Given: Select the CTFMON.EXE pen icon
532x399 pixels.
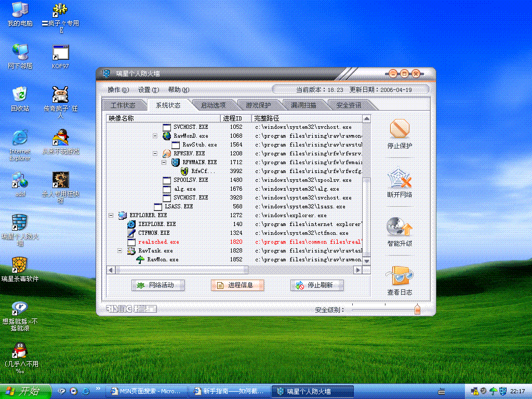Looking at the screenshot, I should [x=131, y=233].
